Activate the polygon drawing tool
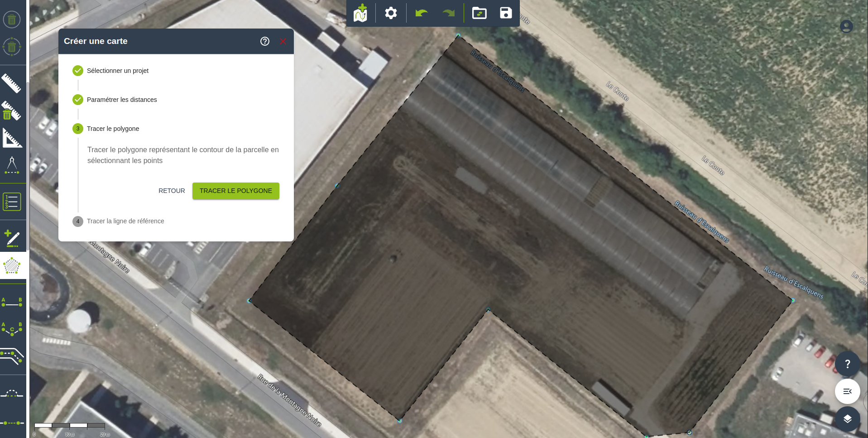The height and width of the screenshot is (438, 868). [12, 266]
